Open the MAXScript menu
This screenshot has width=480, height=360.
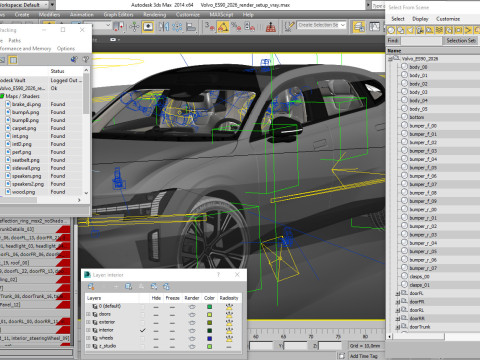[x=221, y=15]
